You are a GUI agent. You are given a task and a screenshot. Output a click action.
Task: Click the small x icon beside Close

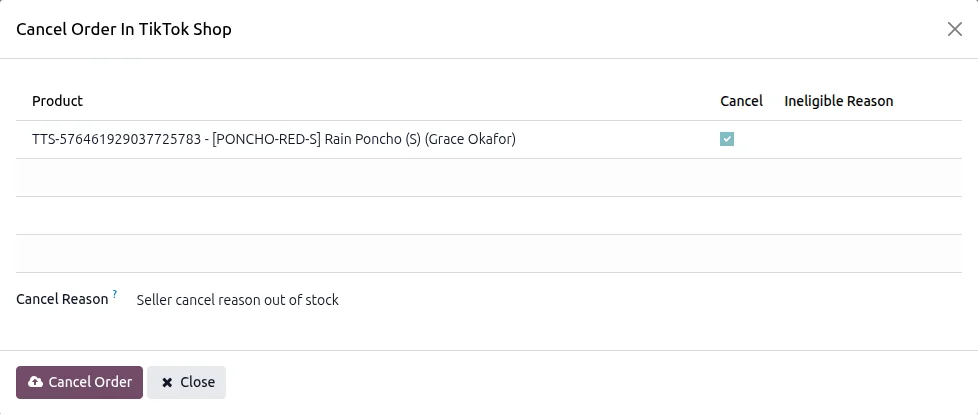tap(167, 383)
